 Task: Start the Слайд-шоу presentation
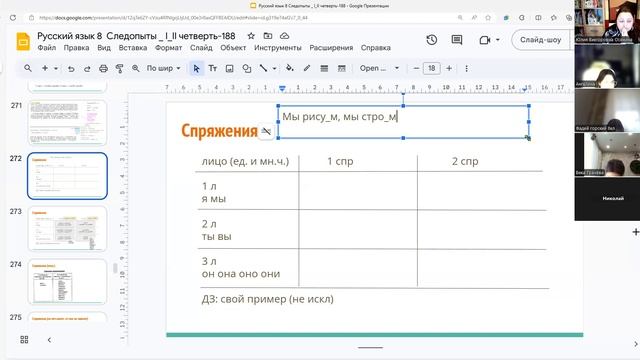click(540, 40)
